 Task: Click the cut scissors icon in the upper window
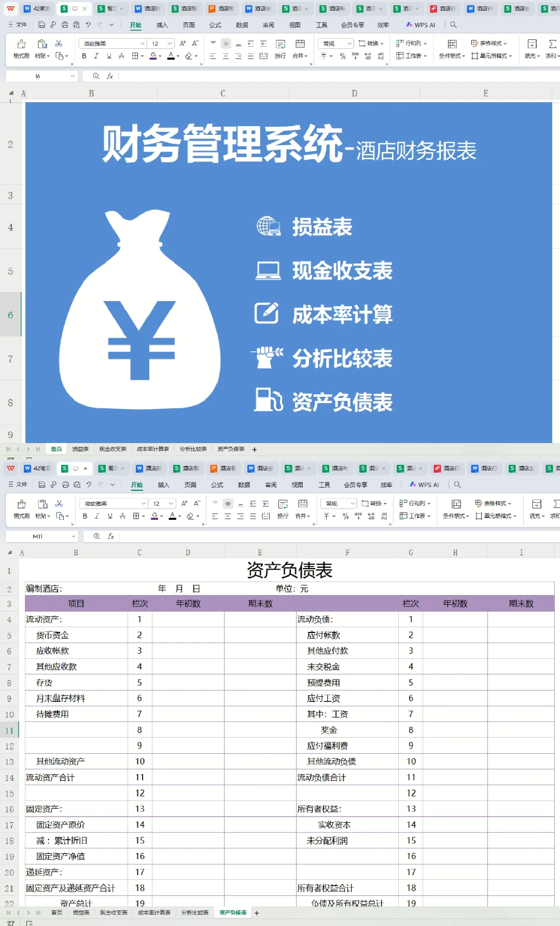point(59,44)
